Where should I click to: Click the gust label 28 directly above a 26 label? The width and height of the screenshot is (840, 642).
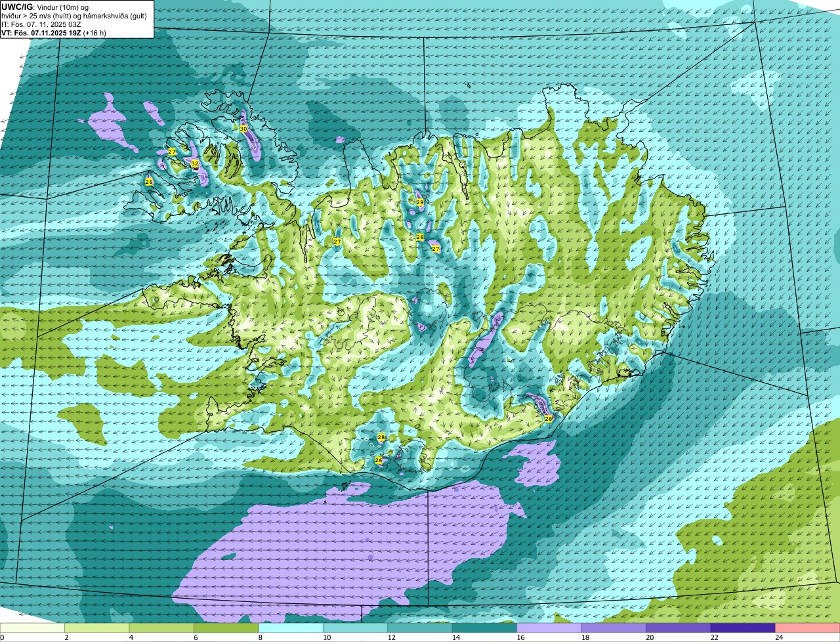pos(381,437)
